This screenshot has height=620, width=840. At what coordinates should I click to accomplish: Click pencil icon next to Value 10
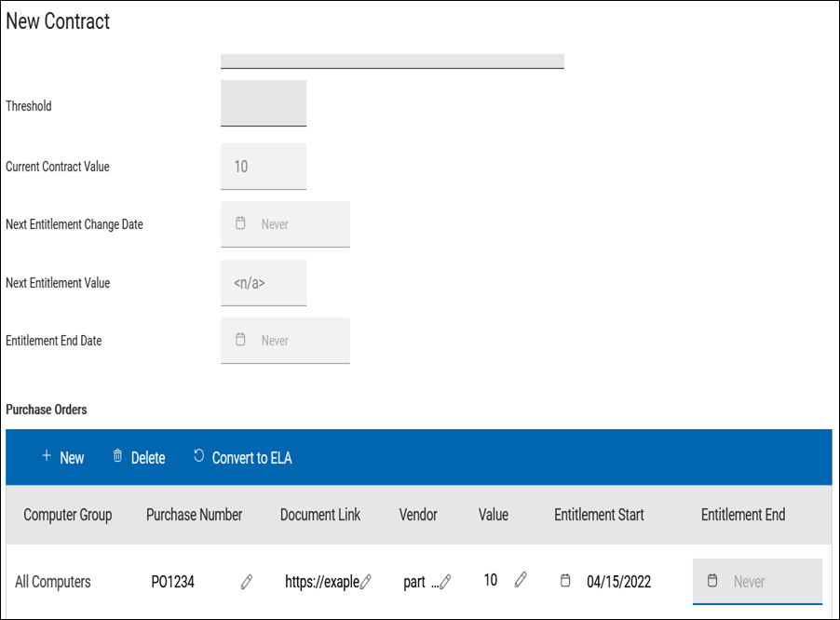521,579
